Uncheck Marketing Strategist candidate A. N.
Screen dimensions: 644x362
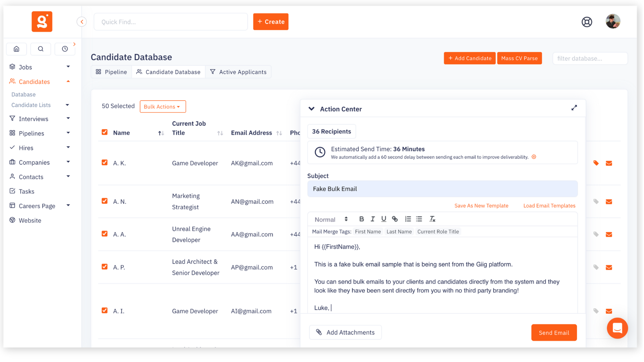(x=104, y=201)
